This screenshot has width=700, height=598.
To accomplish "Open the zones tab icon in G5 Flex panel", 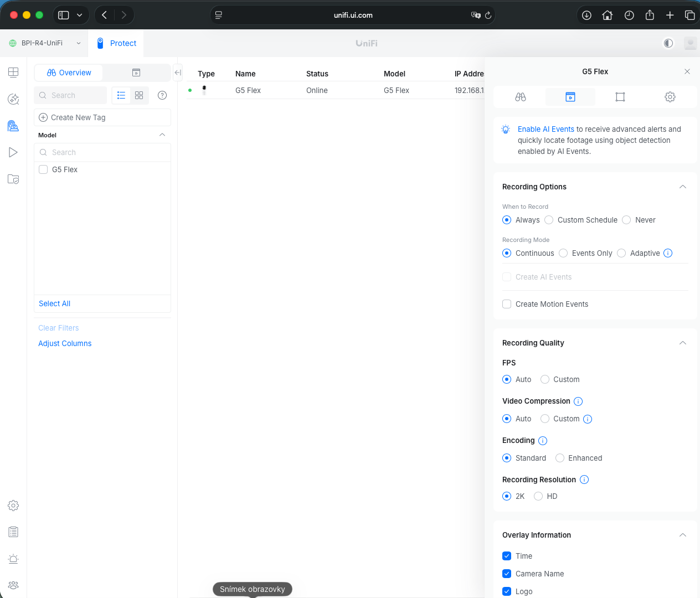I will click(x=620, y=97).
